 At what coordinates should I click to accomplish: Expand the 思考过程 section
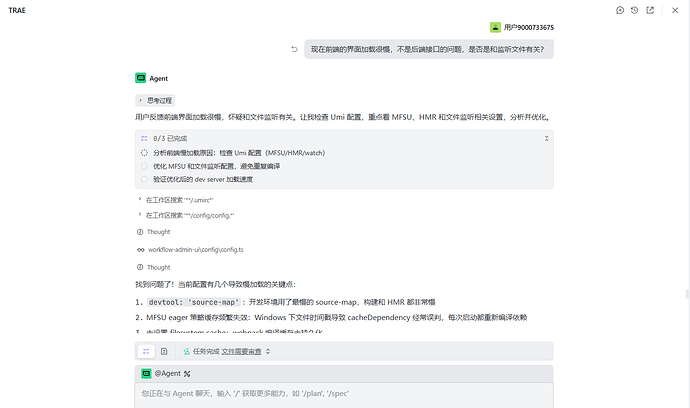tap(155, 100)
